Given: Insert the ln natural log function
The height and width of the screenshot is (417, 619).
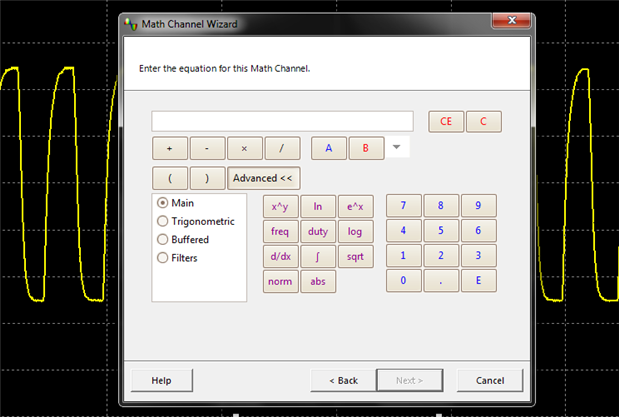Looking at the screenshot, I should 318,206.
